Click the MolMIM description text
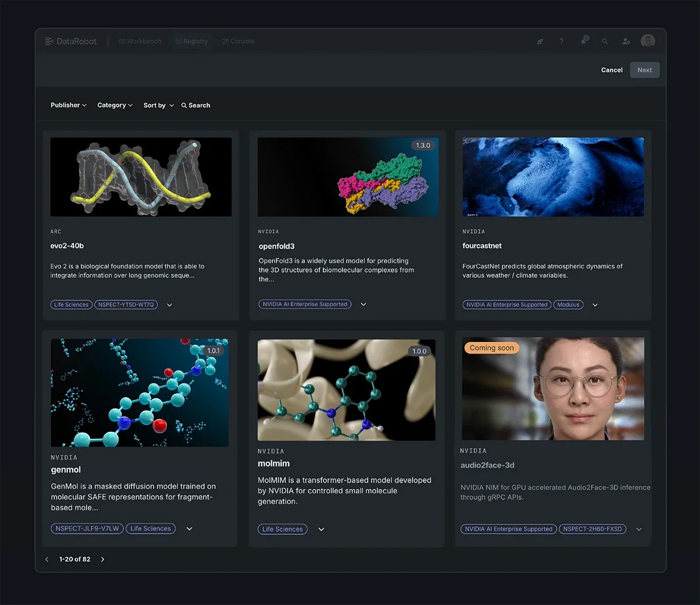The width and height of the screenshot is (700, 605). pos(345,491)
